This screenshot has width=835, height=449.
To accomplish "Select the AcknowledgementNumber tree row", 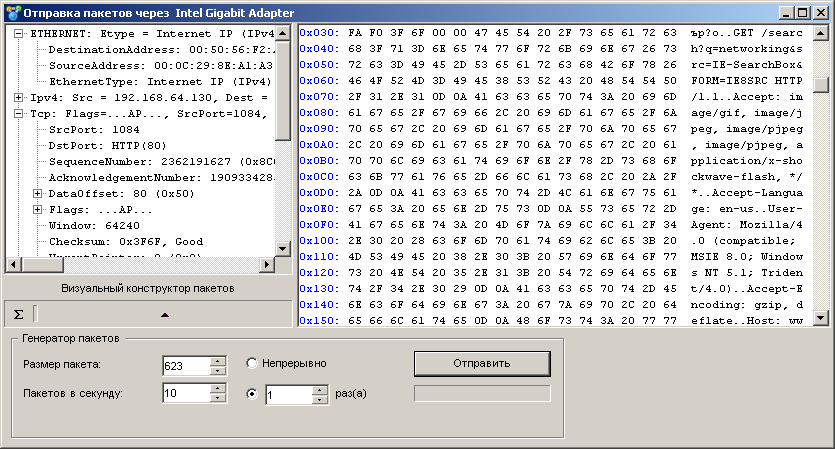I will click(x=162, y=177).
